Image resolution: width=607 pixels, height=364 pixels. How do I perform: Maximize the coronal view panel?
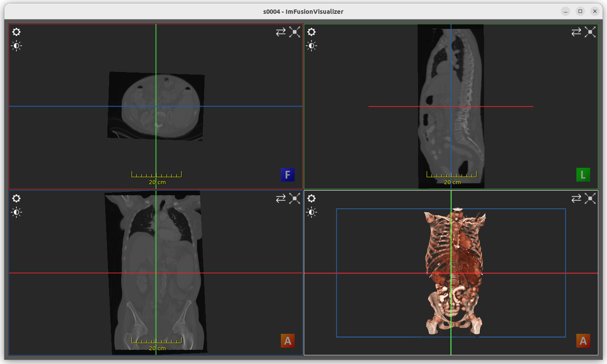point(295,198)
